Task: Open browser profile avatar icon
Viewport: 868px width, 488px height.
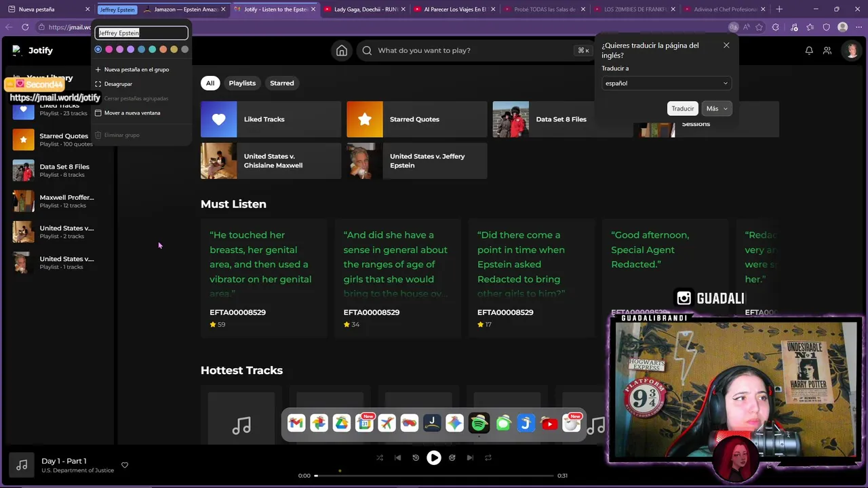Action: click(842, 27)
